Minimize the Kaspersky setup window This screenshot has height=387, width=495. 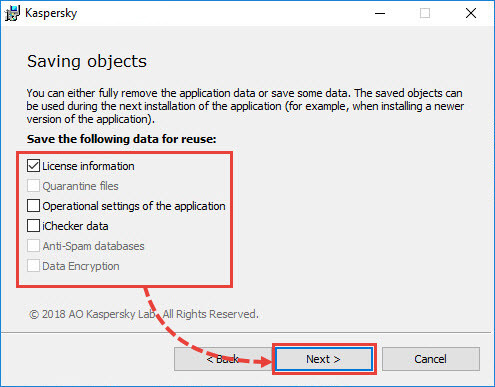pyautogui.click(x=380, y=13)
